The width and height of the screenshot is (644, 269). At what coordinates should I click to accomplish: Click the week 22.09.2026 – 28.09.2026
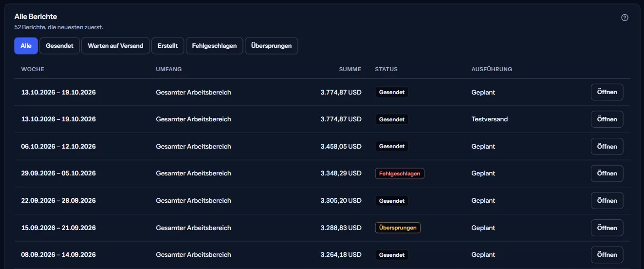click(58, 200)
